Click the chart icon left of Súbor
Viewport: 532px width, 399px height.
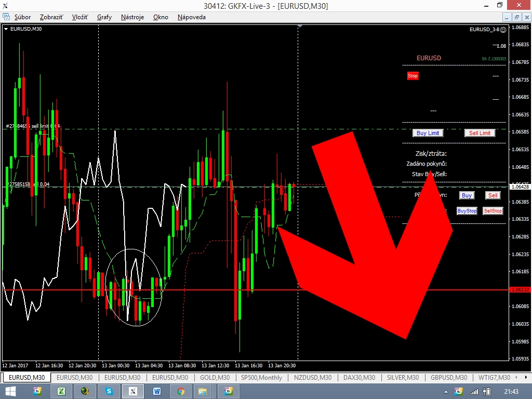[x=6, y=17]
